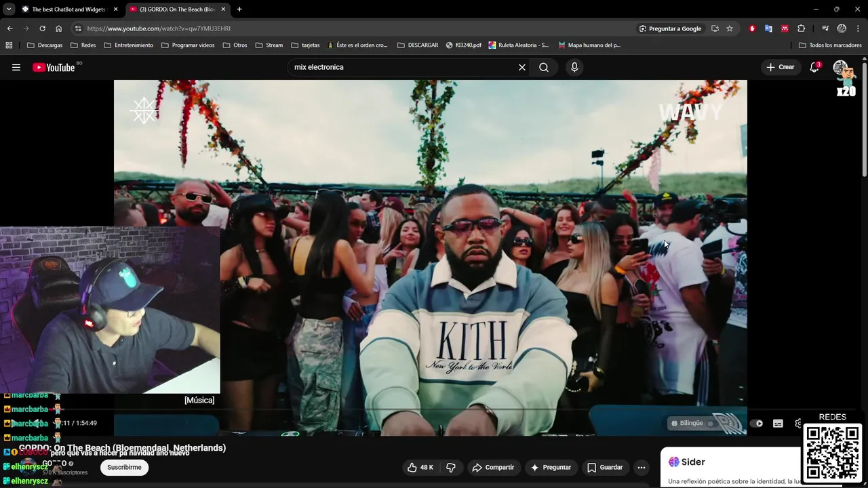Open the apps grid in bookmarks bar
Screen dimensions: 868x488
[x=9, y=45]
